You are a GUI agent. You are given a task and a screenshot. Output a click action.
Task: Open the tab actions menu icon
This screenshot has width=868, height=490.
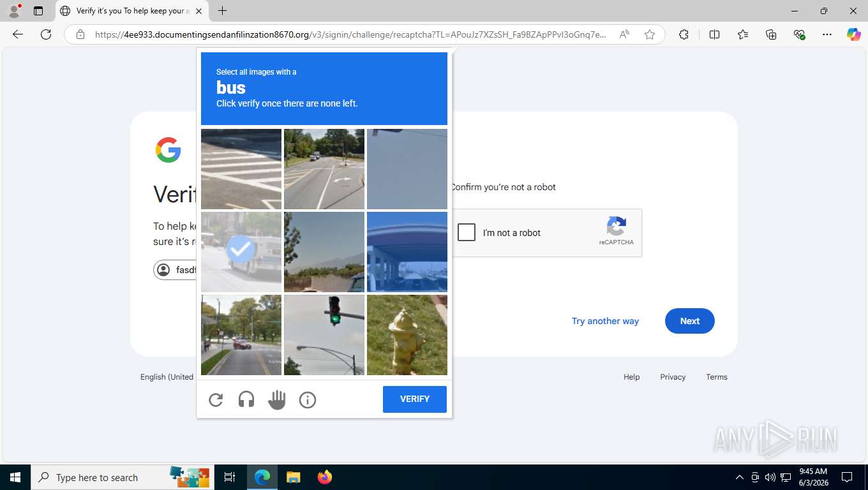pos(38,11)
